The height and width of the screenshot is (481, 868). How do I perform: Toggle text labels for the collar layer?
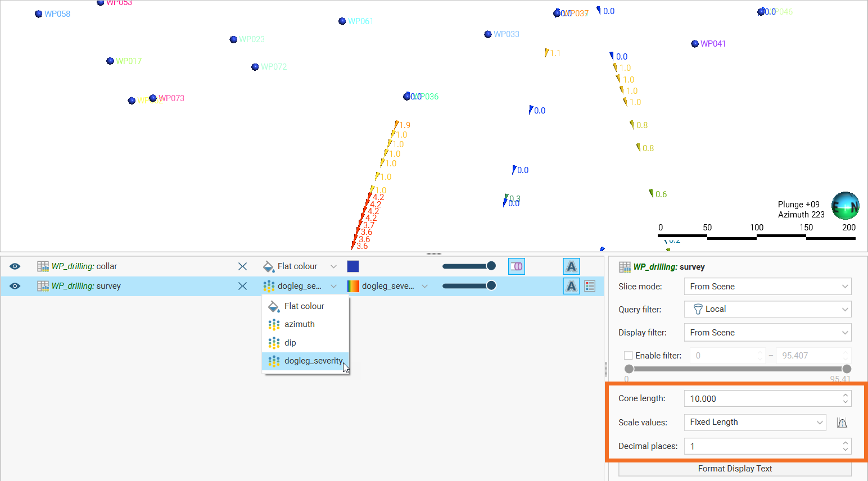571,266
